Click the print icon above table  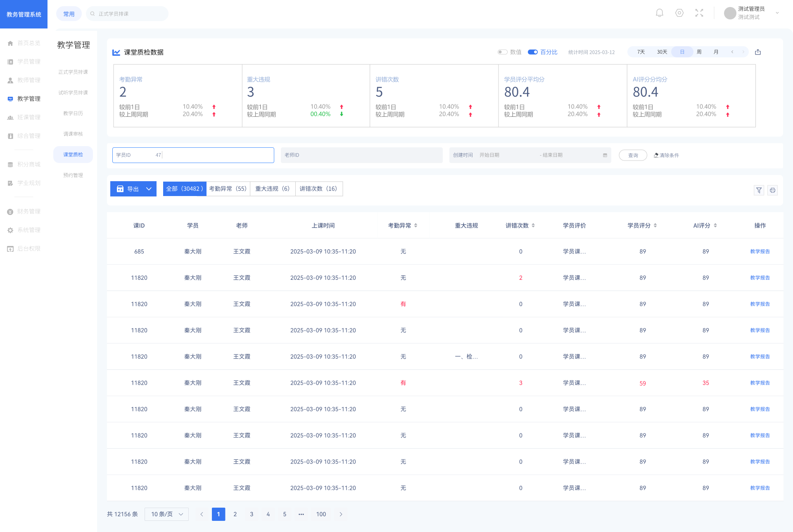(773, 190)
